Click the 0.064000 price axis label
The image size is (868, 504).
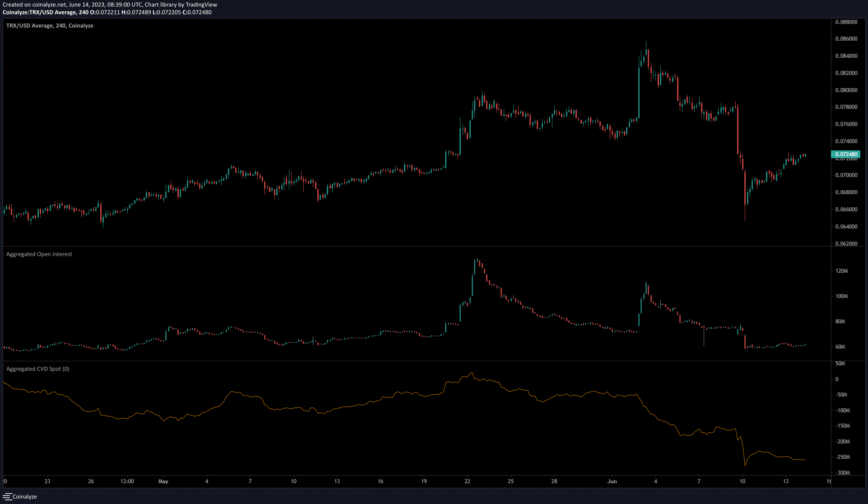click(x=846, y=227)
